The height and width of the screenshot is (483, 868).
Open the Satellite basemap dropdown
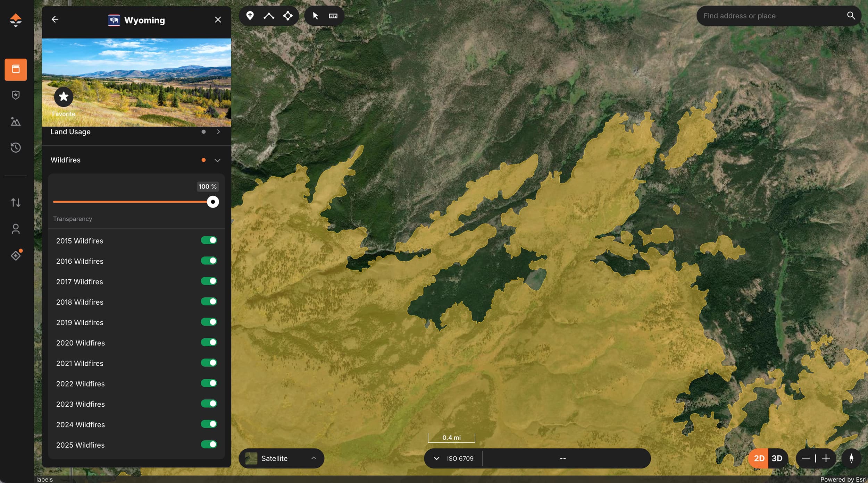pyautogui.click(x=281, y=458)
